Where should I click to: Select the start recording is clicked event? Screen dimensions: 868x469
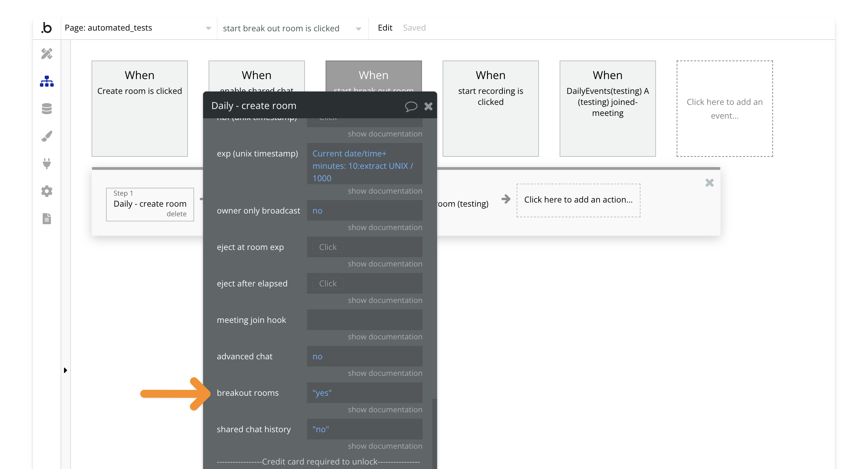pos(491,109)
